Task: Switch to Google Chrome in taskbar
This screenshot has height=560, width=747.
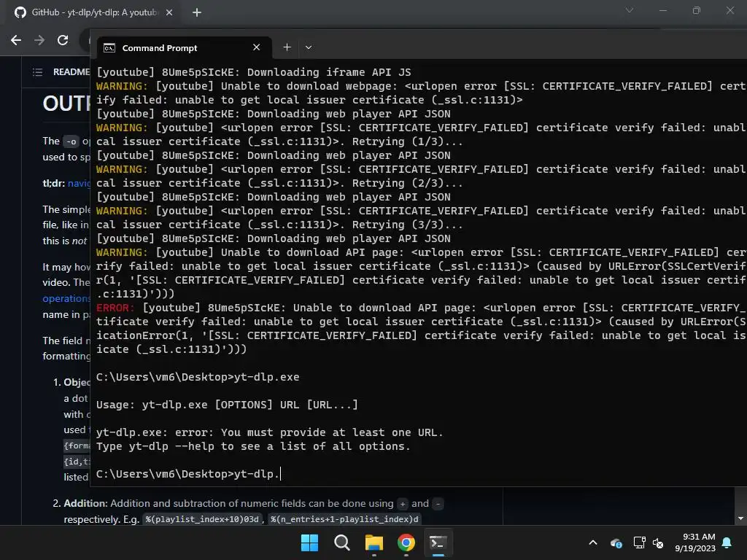Action: click(406, 542)
